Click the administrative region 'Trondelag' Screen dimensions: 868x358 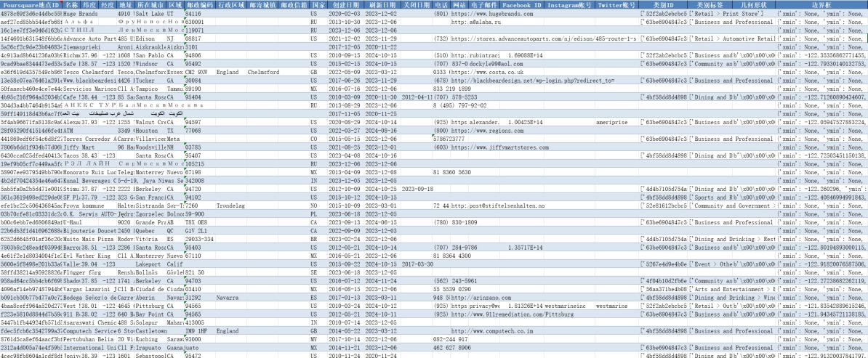[231, 206]
